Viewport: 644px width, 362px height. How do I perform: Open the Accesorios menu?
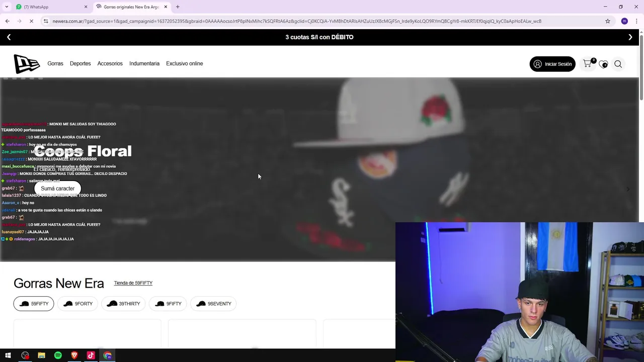(110, 64)
